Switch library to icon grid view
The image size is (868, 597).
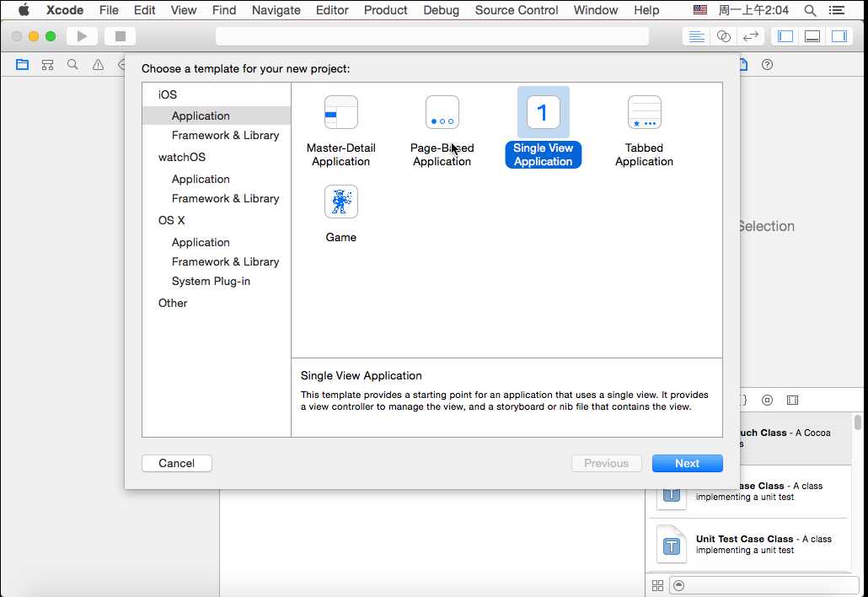[x=657, y=585]
